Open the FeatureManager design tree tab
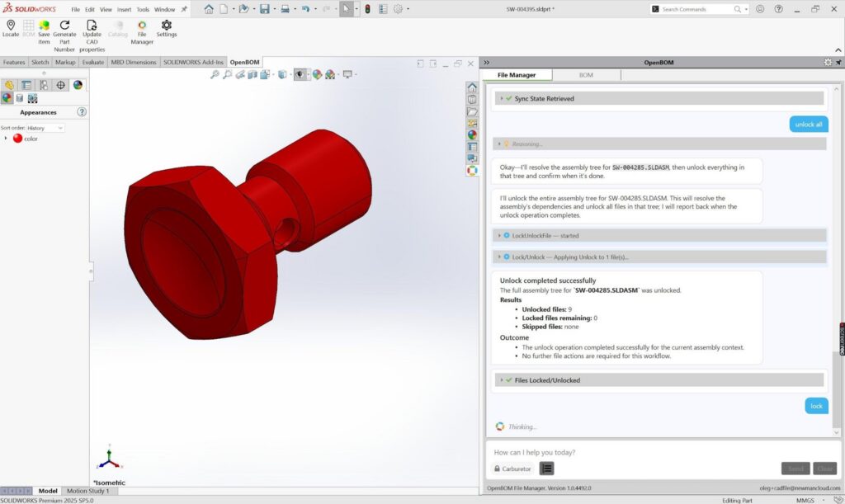Image resolution: width=845 pixels, height=504 pixels. (9, 85)
